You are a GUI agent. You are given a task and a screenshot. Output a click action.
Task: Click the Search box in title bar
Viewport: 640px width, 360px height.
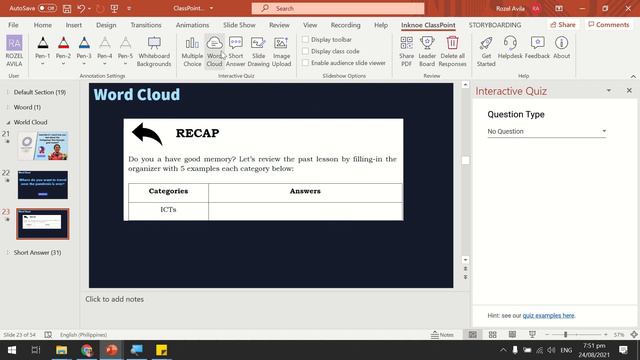[338, 8]
